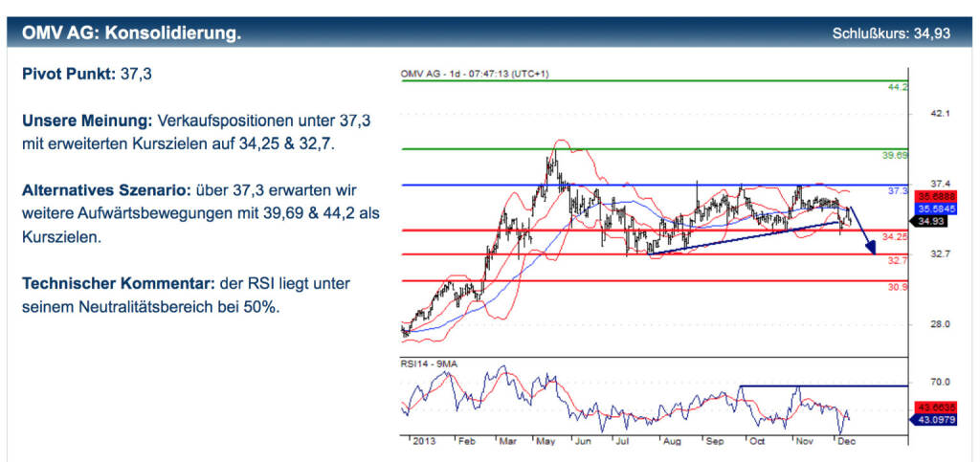980x462 pixels.
Task: Click the 37.4 price axis label
Action: point(940,184)
